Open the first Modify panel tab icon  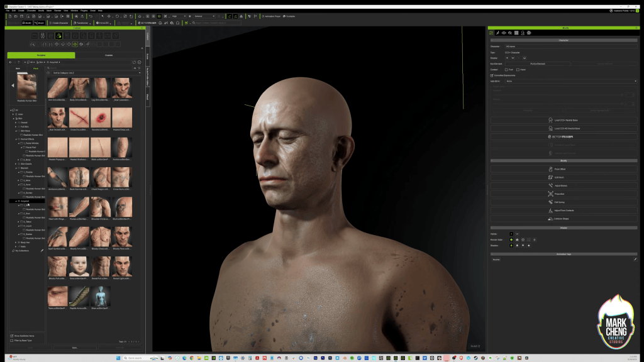click(x=491, y=33)
